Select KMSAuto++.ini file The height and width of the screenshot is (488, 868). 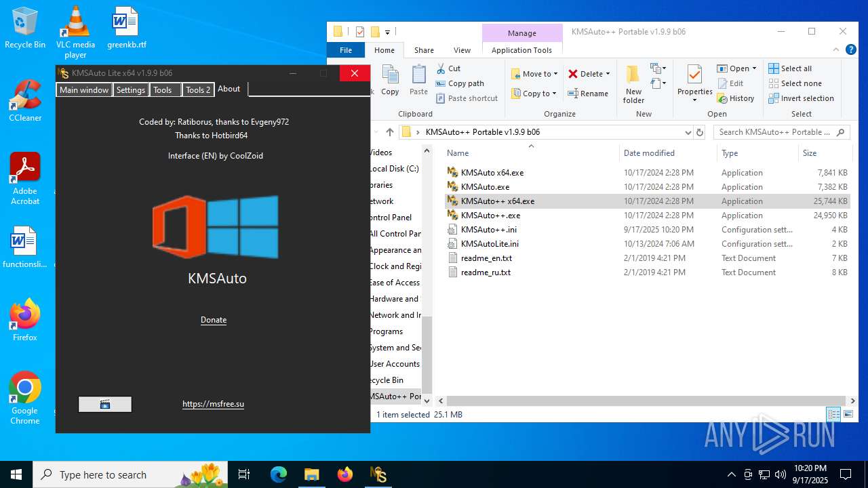489,230
